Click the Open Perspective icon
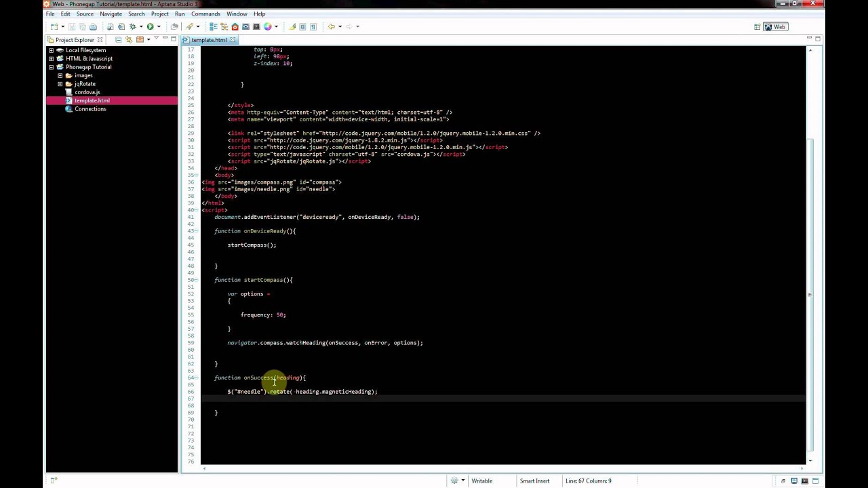 coord(757,27)
